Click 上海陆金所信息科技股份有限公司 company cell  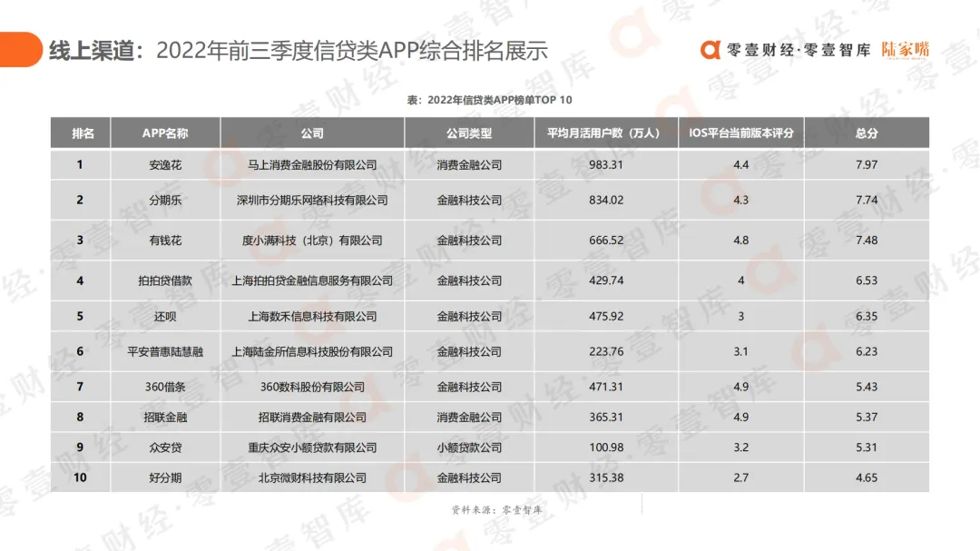312,351
